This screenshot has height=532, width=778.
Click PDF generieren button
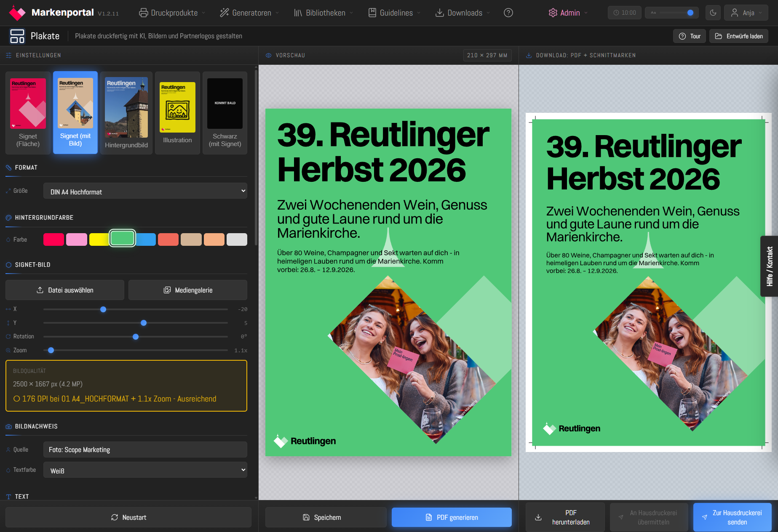(452, 517)
